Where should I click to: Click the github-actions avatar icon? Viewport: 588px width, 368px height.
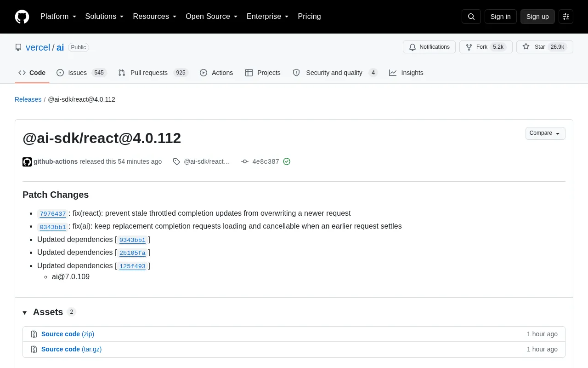coord(27,161)
